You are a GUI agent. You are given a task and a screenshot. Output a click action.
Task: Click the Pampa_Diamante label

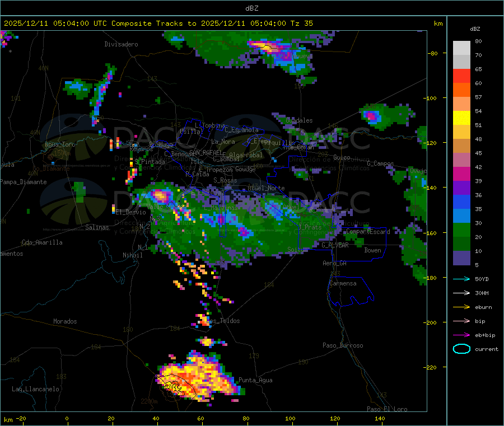[23, 182]
